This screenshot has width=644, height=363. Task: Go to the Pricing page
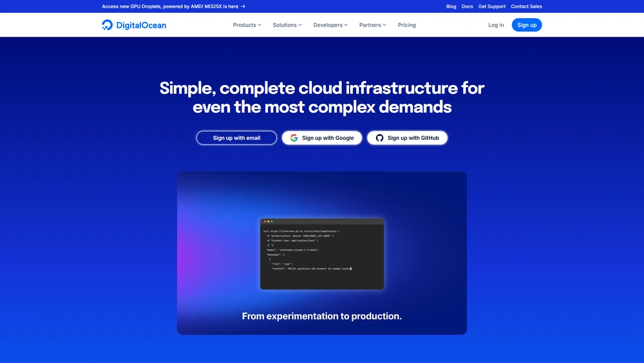[x=406, y=25]
